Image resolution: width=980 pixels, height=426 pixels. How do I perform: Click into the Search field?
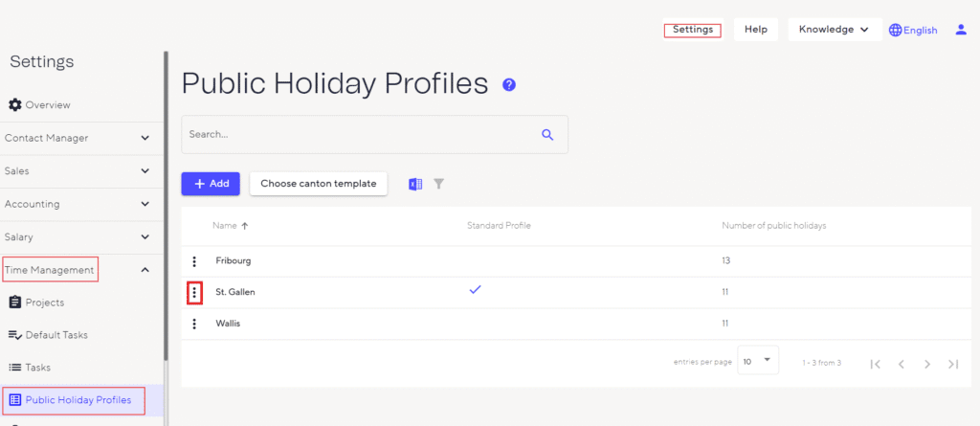click(359, 135)
